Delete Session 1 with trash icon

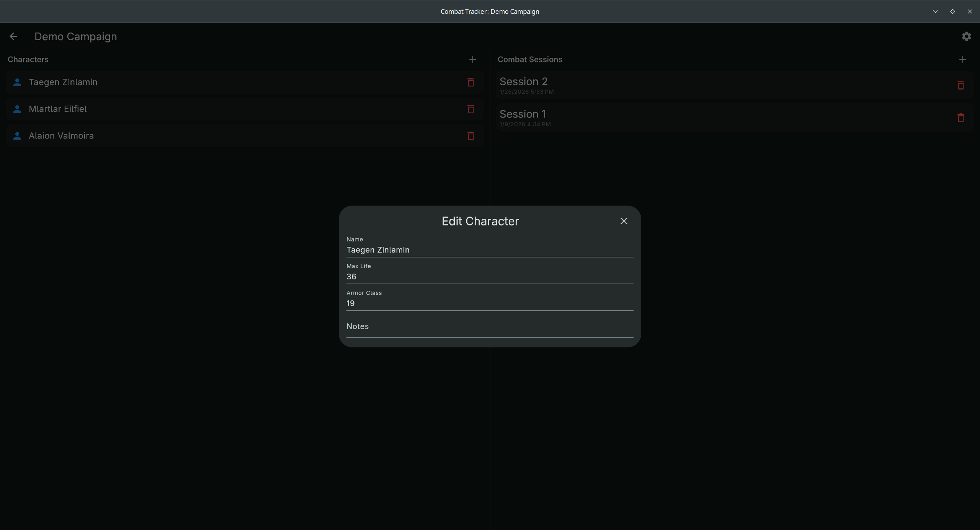click(960, 118)
